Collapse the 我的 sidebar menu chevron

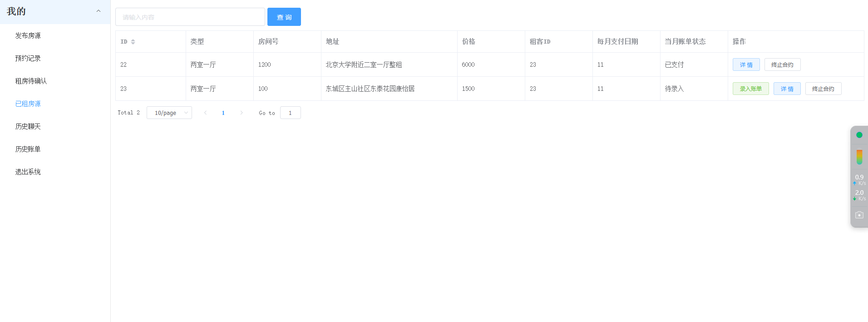pos(99,11)
